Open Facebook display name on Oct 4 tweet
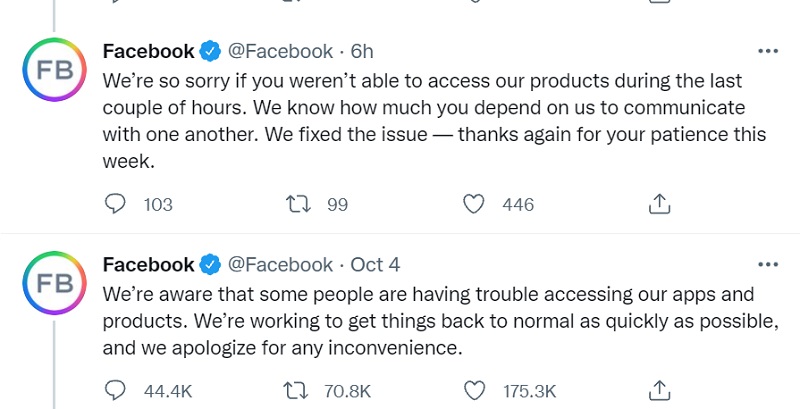 (x=148, y=264)
